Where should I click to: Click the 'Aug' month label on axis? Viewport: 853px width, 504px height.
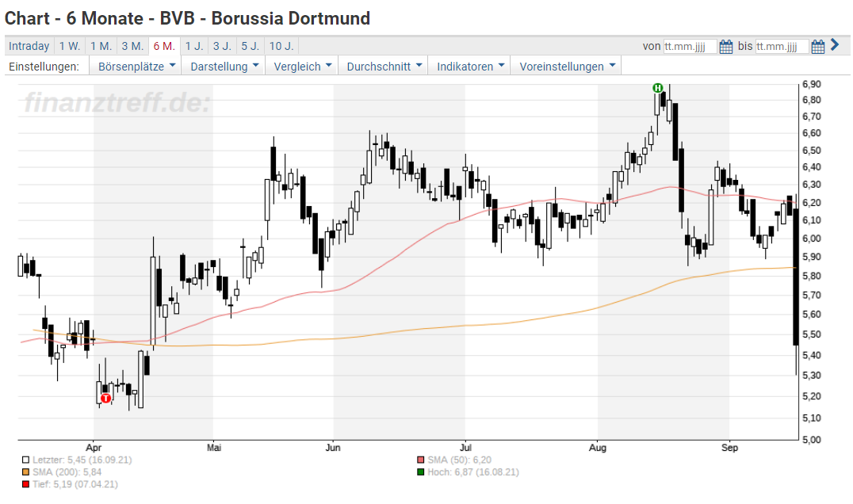tap(597, 448)
